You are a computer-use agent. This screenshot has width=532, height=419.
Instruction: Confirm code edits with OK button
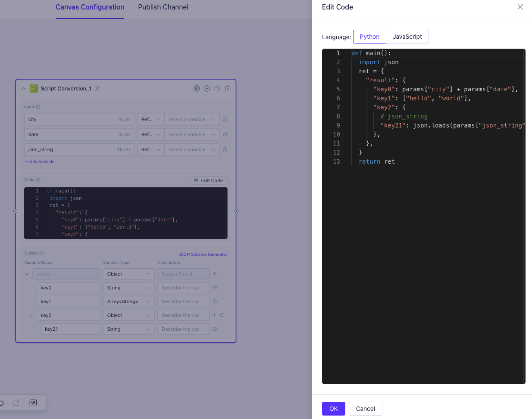pyautogui.click(x=334, y=409)
